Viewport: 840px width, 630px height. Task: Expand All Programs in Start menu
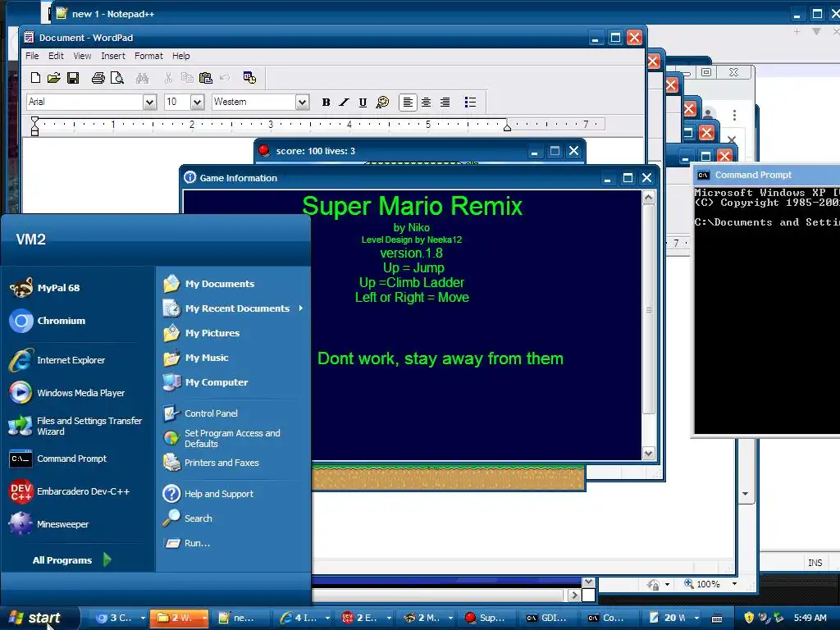(72, 559)
